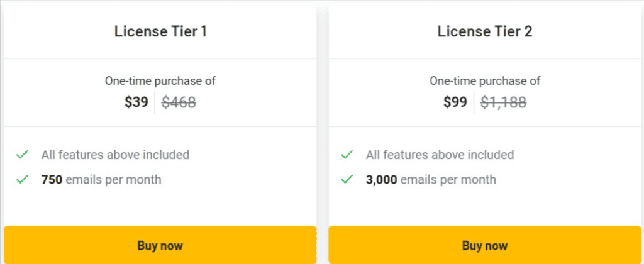
Task: Click the bold 3,000 number
Action: pos(381,180)
